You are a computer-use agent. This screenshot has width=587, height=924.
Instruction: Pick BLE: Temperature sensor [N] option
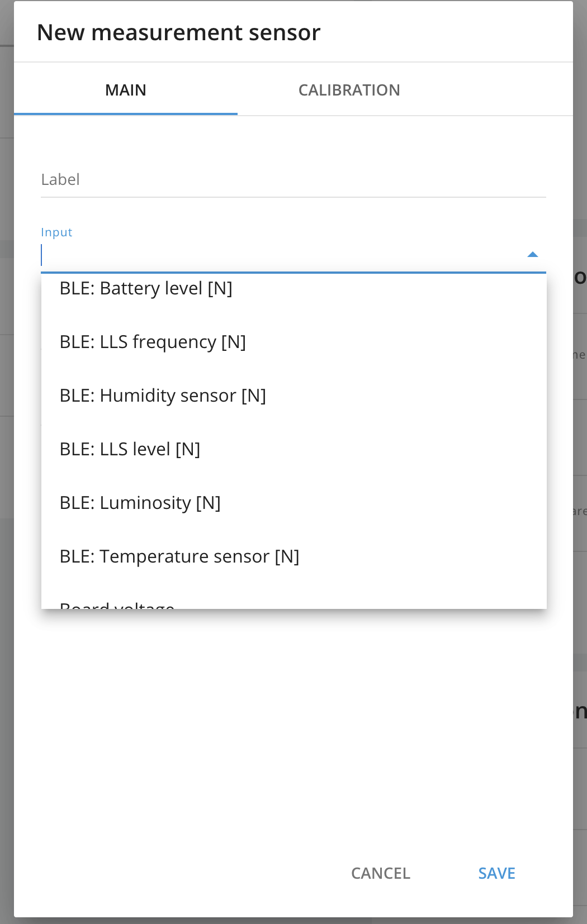coord(293,556)
